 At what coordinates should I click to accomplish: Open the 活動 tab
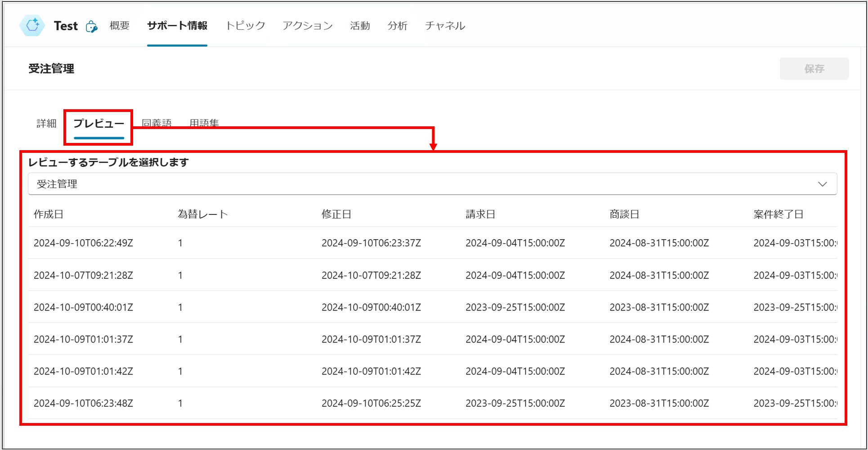coord(359,26)
